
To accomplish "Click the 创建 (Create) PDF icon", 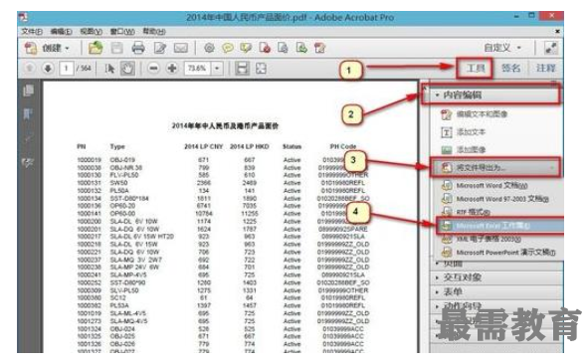I will click(x=31, y=48).
